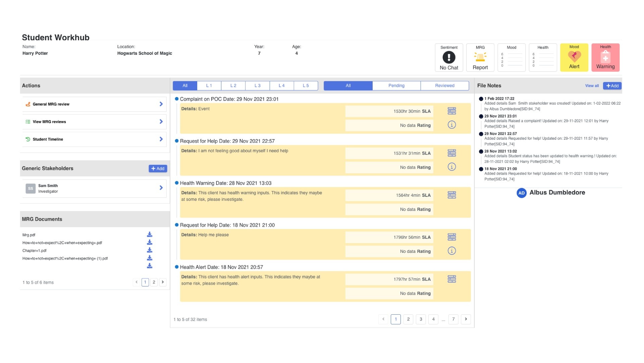
Task: Click View all file notes link
Action: [x=592, y=86]
